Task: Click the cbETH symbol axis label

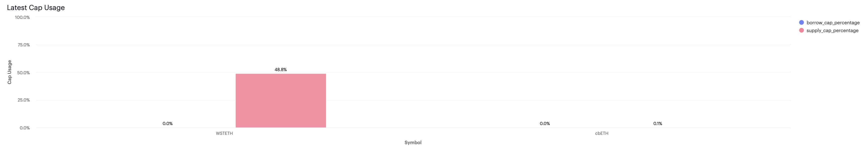Action: point(602,133)
